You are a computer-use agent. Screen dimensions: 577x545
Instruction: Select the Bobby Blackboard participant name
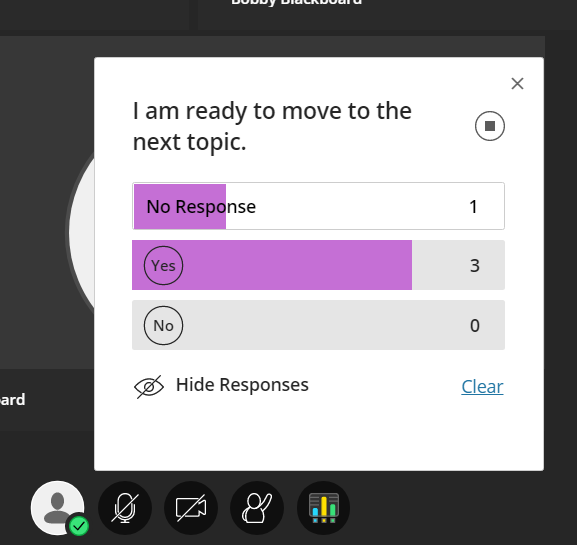(296, 2)
